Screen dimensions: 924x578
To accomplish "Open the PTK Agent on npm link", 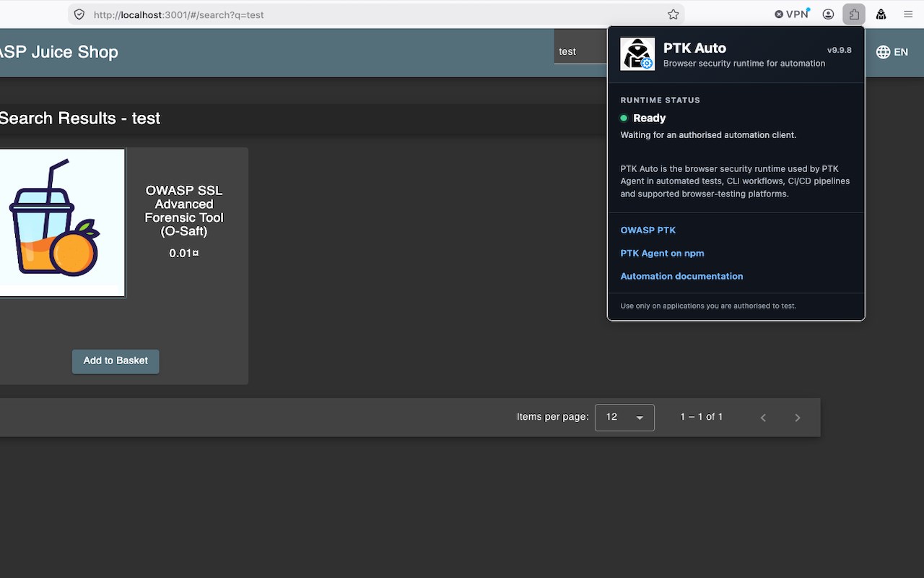I will 662,254.
